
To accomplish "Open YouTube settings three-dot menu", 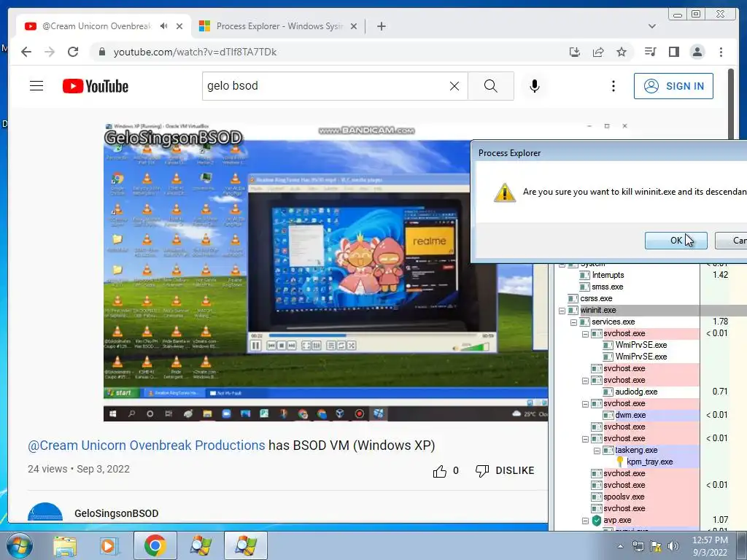I will point(613,86).
